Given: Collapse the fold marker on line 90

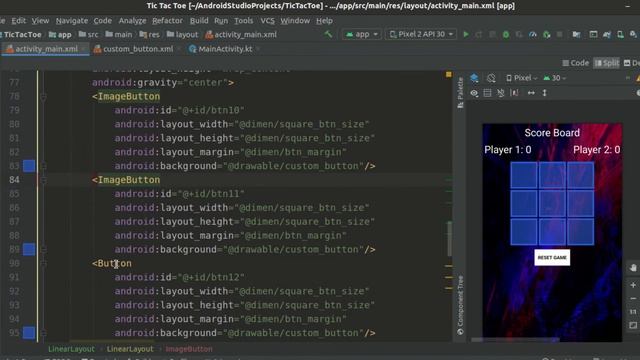Looking at the screenshot, I should 43,263.
